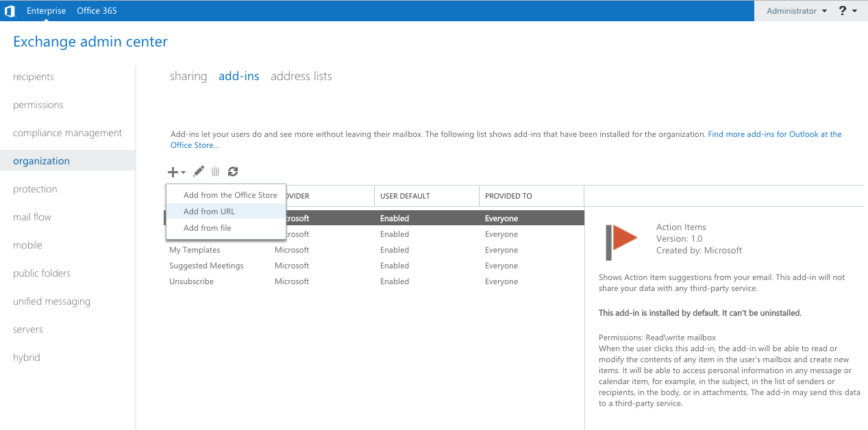Viewport: 868px width, 430px height.
Task: Click the delete trash can icon
Action: (215, 172)
